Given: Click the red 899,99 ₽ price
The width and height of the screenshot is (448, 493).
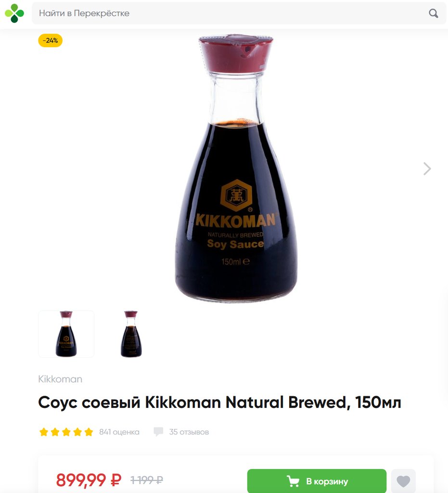Looking at the screenshot, I should (x=89, y=480).
